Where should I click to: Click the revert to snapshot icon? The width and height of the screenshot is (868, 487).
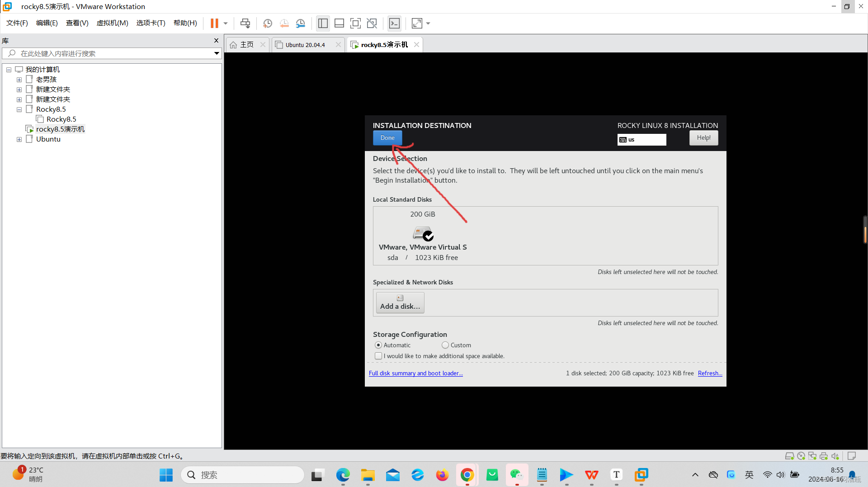284,23
